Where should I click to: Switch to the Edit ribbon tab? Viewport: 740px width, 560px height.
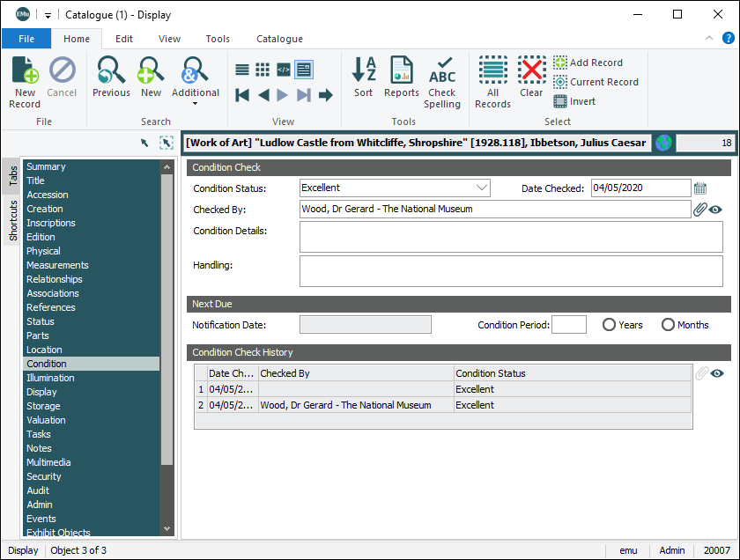pyautogui.click(x=124, y=39)
